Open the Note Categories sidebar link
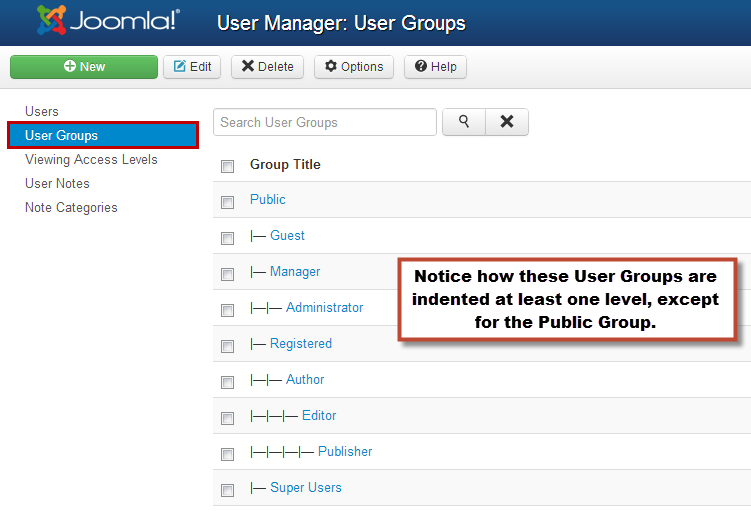This screenshot has width=751, height=525. click(71, 207)
